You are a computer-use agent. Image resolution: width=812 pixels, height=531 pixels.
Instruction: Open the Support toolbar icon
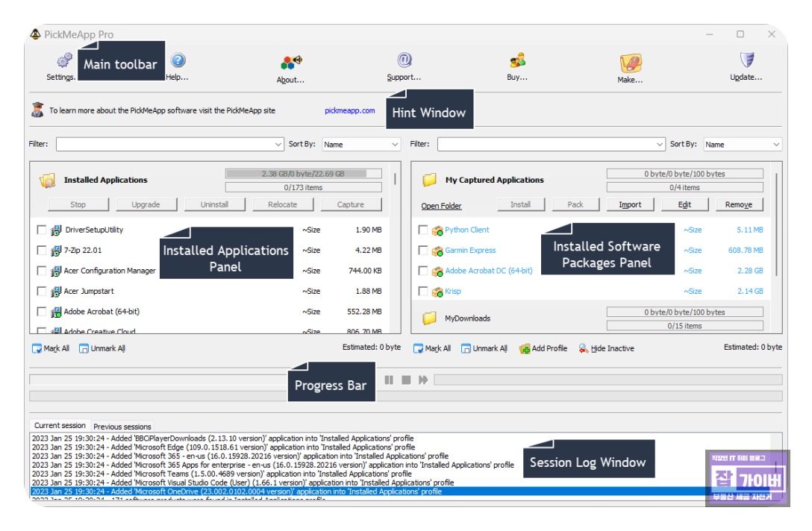coord(405,60)
